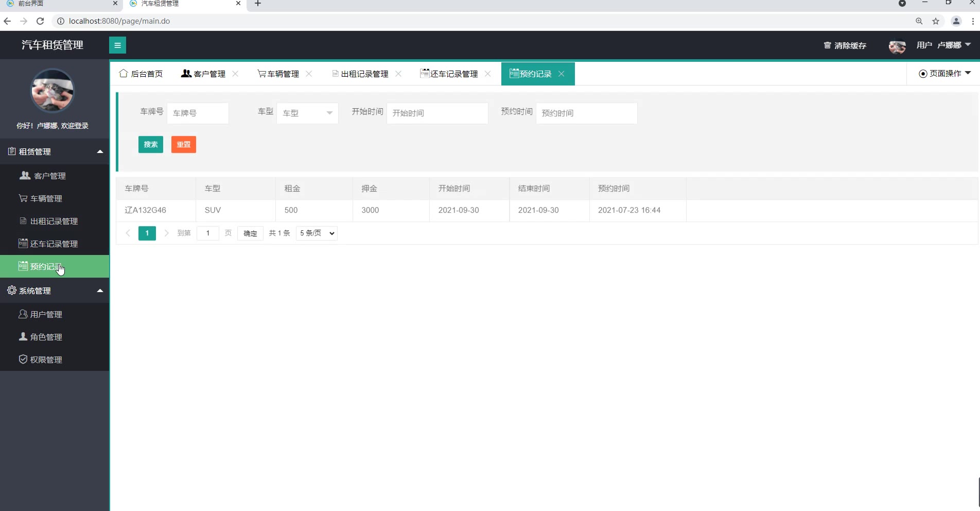The height and width of the screenshot is (511, 980).
Task: Click the 预约时间 date input
Action: pos(586,113)
